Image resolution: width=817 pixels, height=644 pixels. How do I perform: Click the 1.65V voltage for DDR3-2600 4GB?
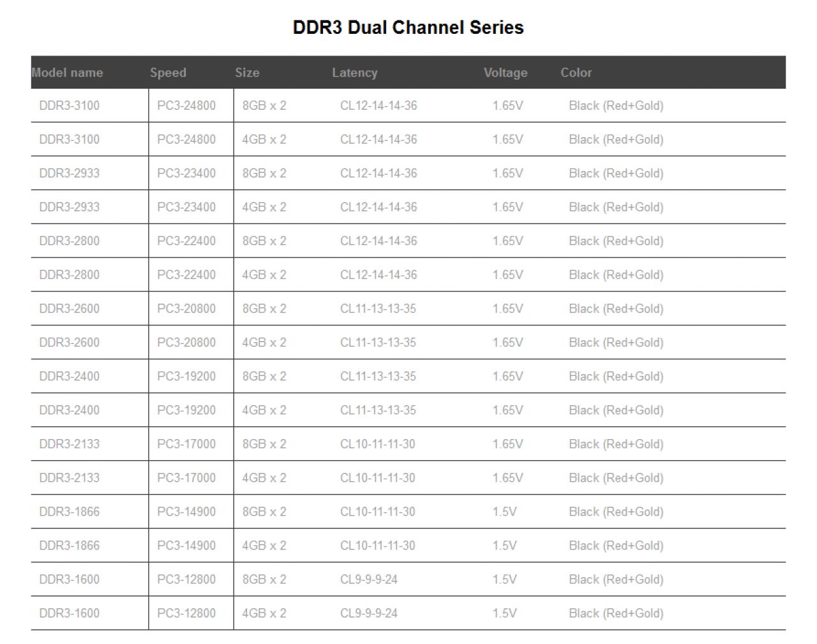[x=507, y=343]
